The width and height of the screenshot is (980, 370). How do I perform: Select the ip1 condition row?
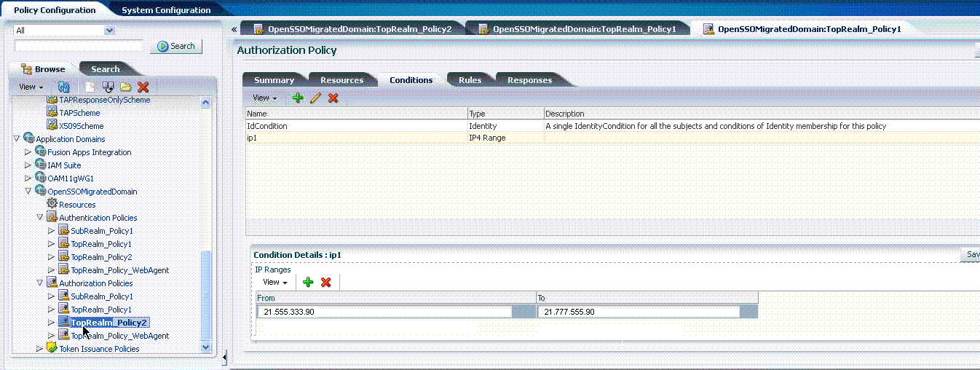point(612,138)
